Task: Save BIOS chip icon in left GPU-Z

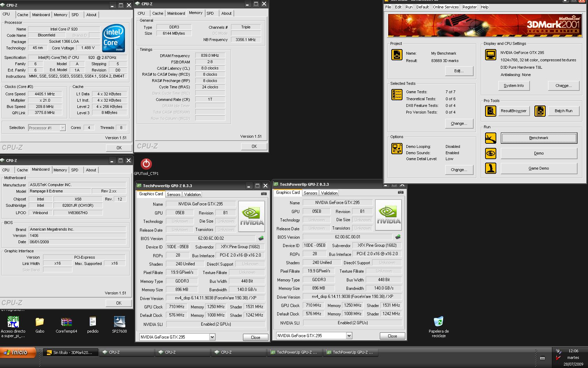Action: (x=261, y=238)
